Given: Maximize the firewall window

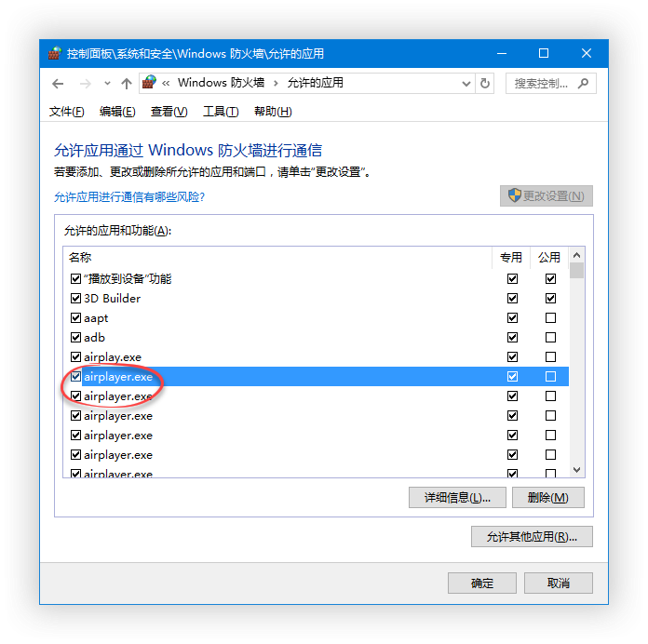Looking at the screenshot, I should click(544, 53).
